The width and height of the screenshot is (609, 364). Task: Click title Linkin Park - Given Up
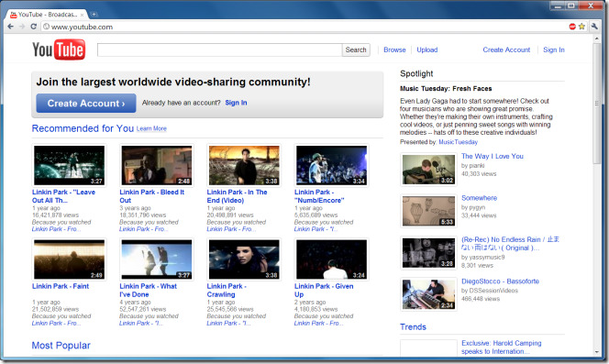coord(324,290)
